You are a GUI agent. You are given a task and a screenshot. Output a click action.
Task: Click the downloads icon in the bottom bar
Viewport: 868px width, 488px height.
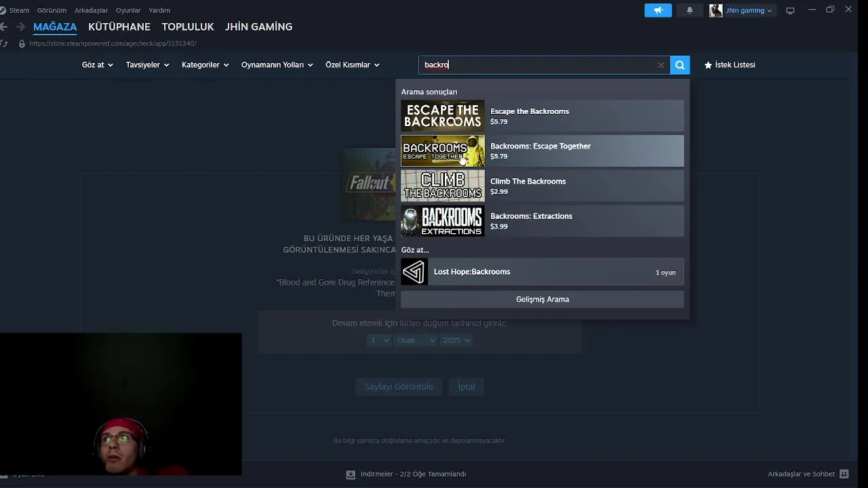(x=351, y=474)
